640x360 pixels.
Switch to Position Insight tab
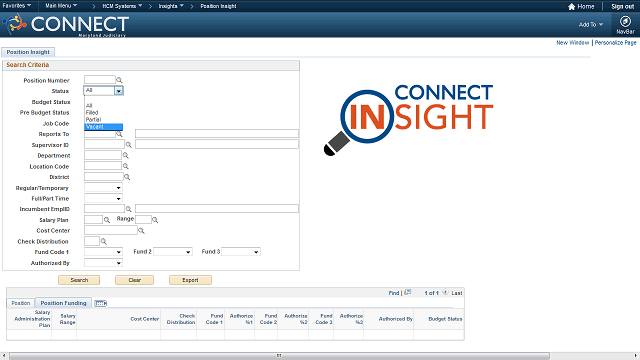(28, 52)
